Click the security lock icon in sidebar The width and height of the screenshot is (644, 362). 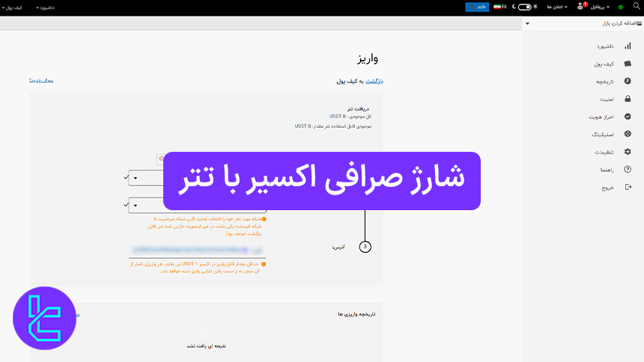(x=628, y=99)
